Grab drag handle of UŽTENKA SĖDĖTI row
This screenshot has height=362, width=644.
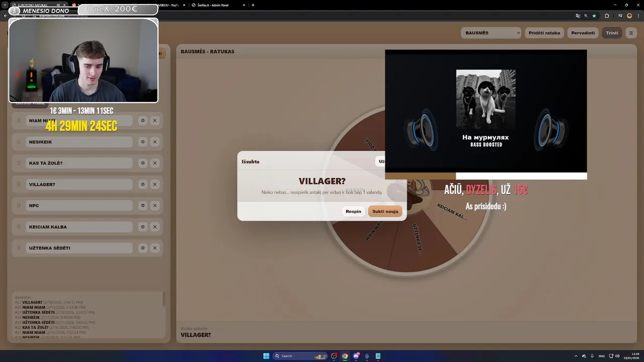19,248
